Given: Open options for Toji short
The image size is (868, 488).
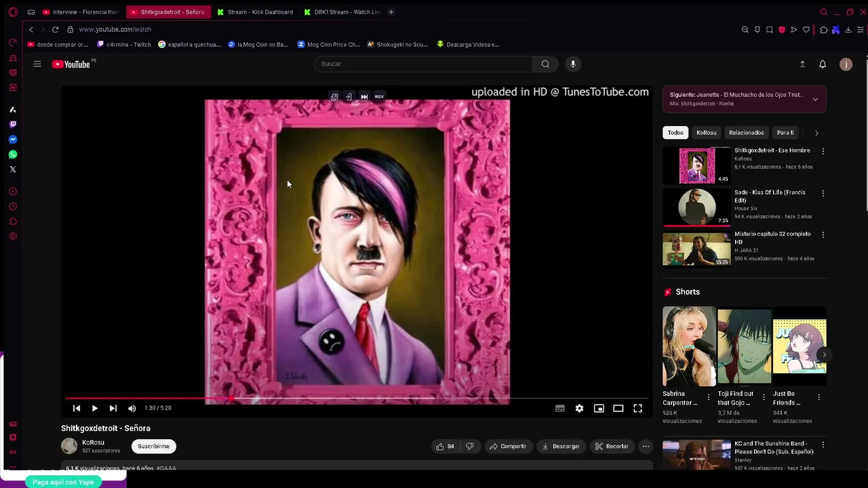Looking at the screenshot, I should 764,397.
